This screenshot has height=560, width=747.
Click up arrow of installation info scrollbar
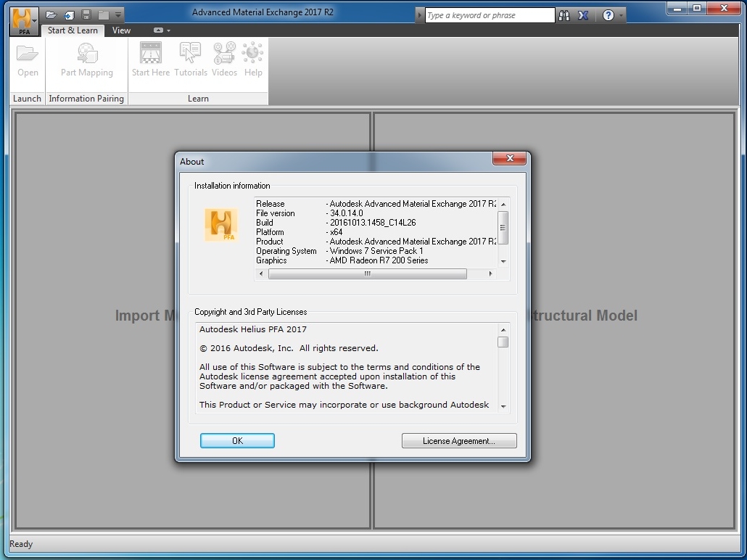[503, 204]
